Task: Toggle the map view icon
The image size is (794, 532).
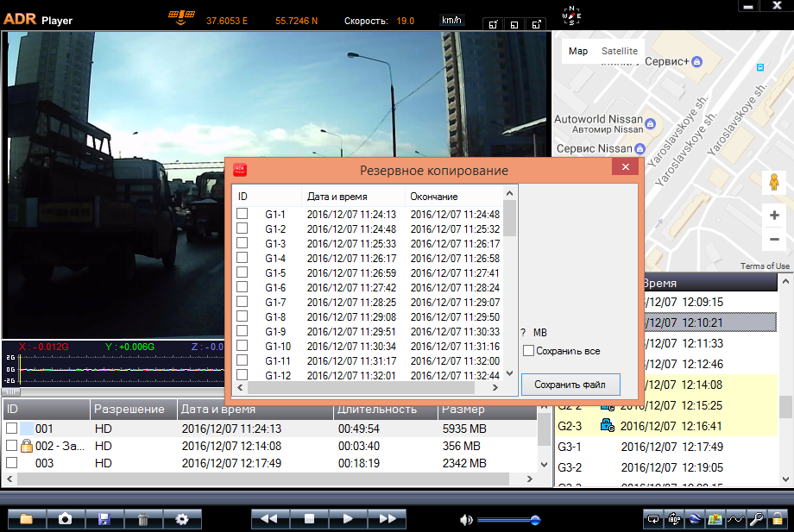Action: click(715, 519)
